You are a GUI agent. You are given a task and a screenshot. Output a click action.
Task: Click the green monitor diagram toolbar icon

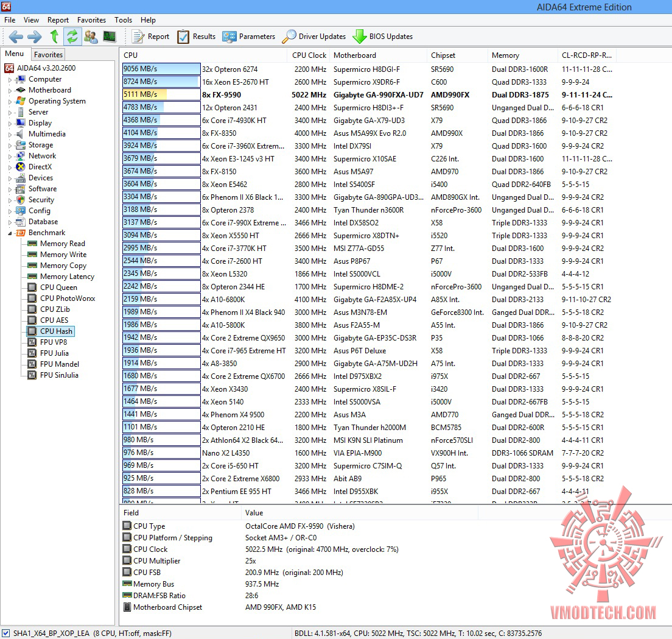click(x=110, y=37)
